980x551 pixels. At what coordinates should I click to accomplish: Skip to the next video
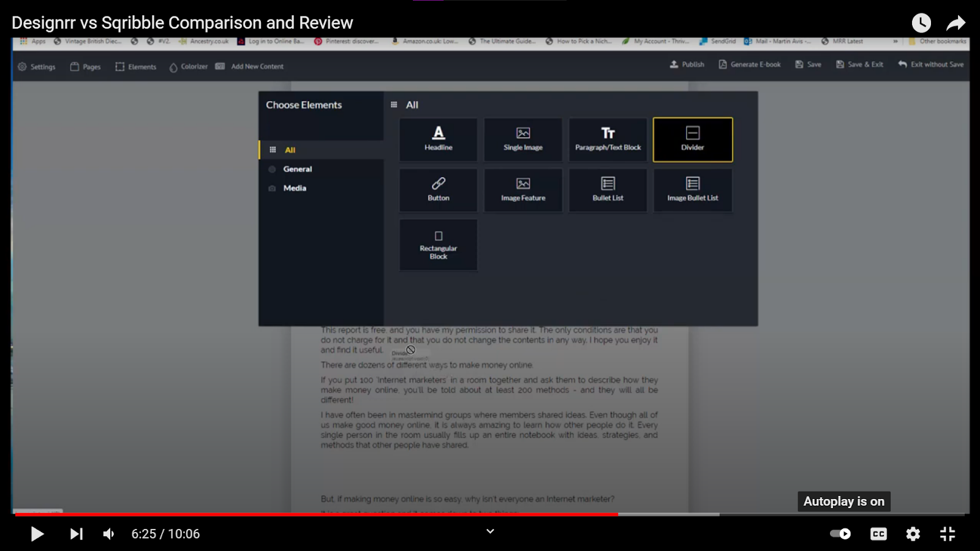[x=76, y=534]
